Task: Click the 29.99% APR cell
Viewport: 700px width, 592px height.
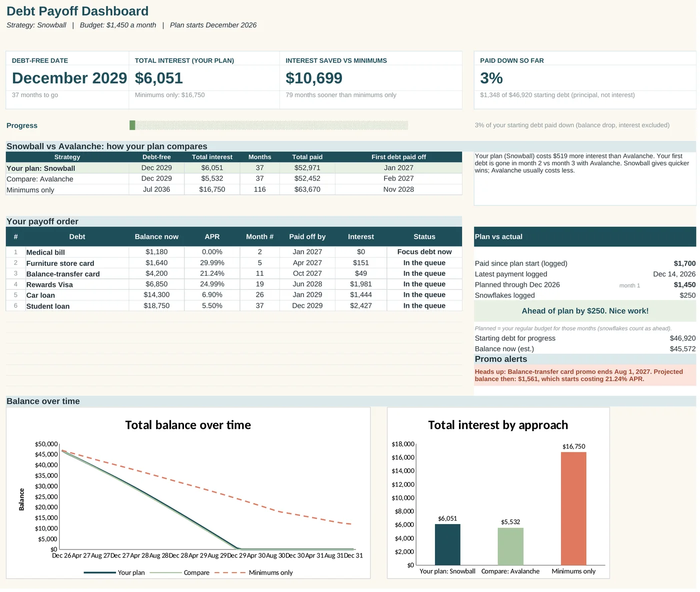Action: coord(212,263)
